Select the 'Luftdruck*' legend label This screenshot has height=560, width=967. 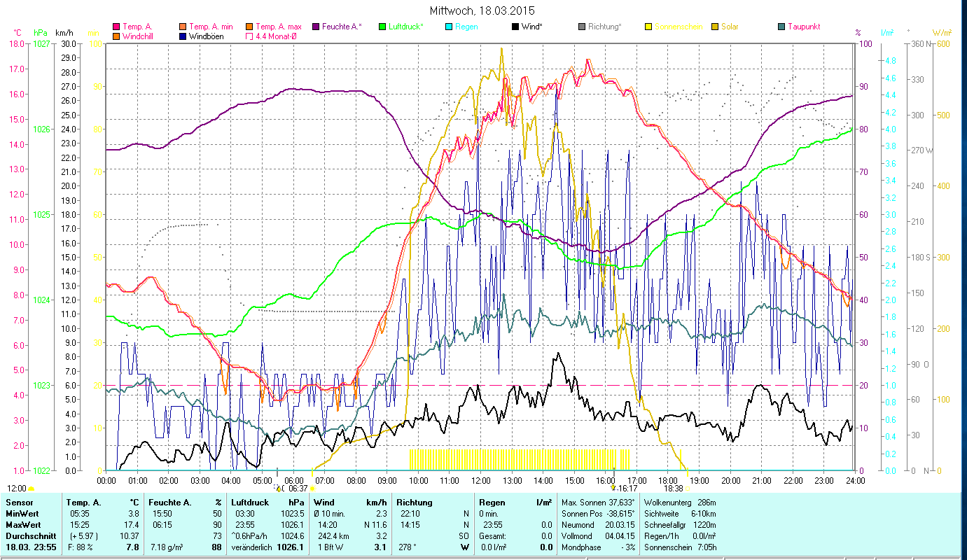click(406, 27)
